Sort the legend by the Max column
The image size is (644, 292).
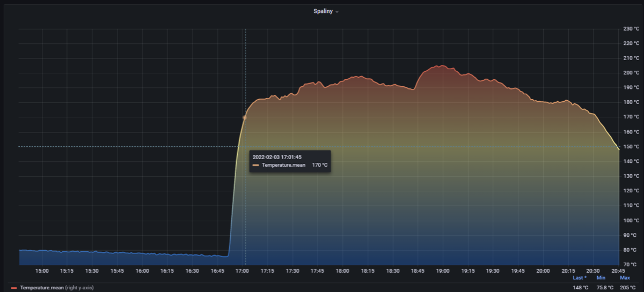625,278
